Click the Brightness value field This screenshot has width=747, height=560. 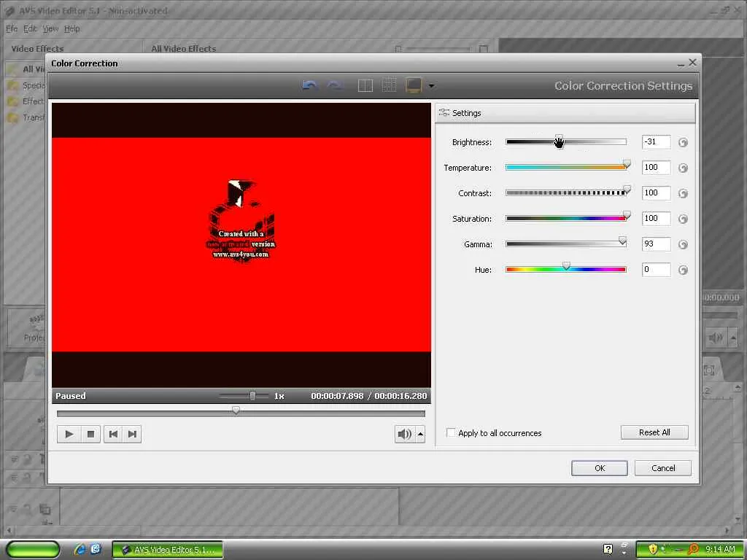656,142
